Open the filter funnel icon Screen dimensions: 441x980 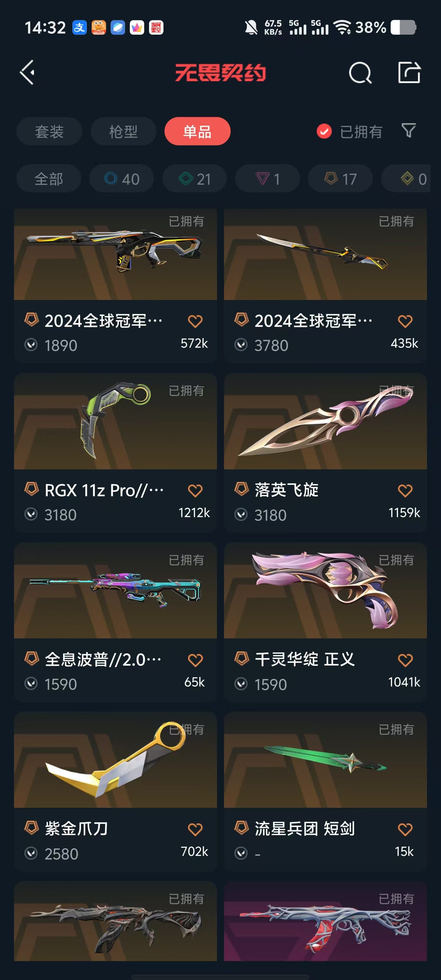pyautogui.click(x=408, y=131)
